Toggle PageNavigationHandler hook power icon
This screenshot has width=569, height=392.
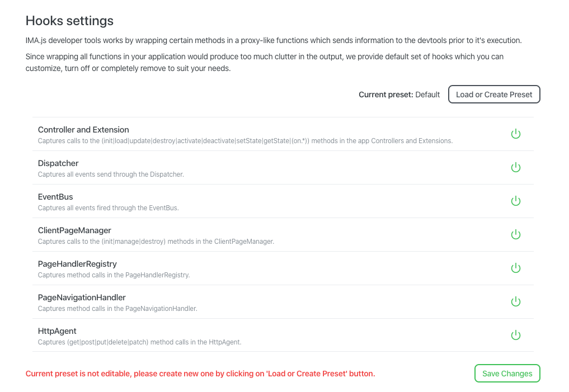pyautogui.click(x=516, y=302)
